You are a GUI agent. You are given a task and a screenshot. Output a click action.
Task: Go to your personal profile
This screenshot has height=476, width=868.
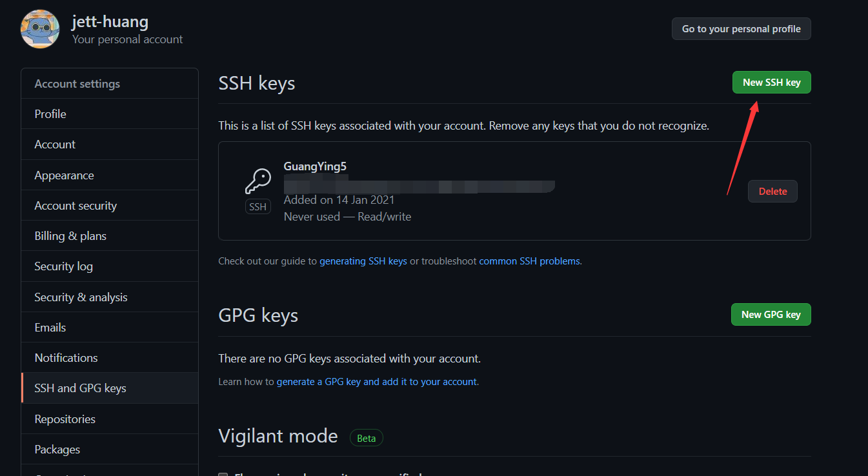(741, 29)
